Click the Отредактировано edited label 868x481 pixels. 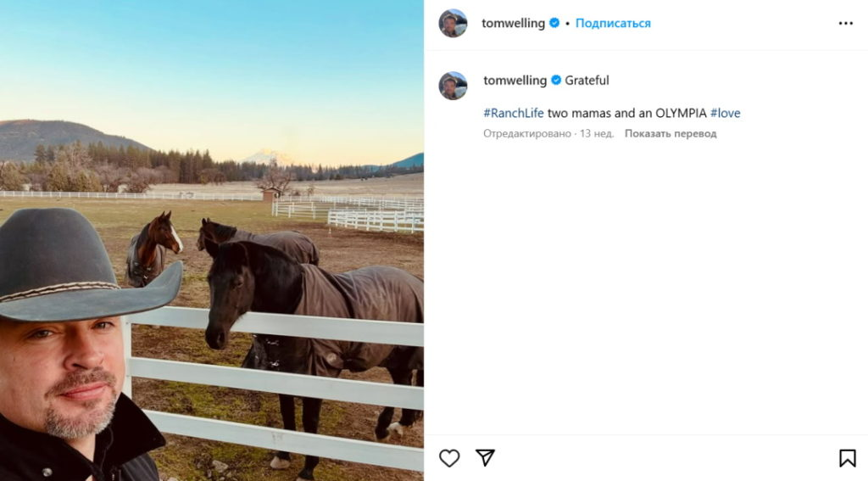click(527, 133)
